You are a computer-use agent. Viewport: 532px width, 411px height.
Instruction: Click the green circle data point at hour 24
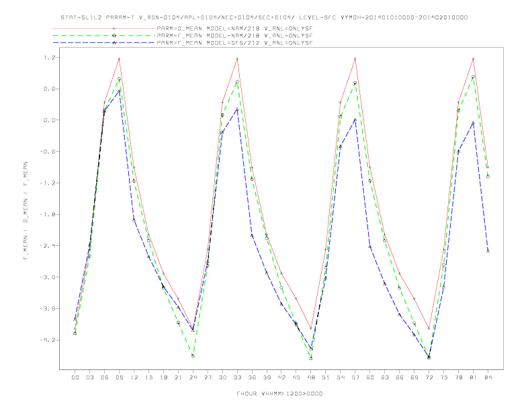click(193, 356)
